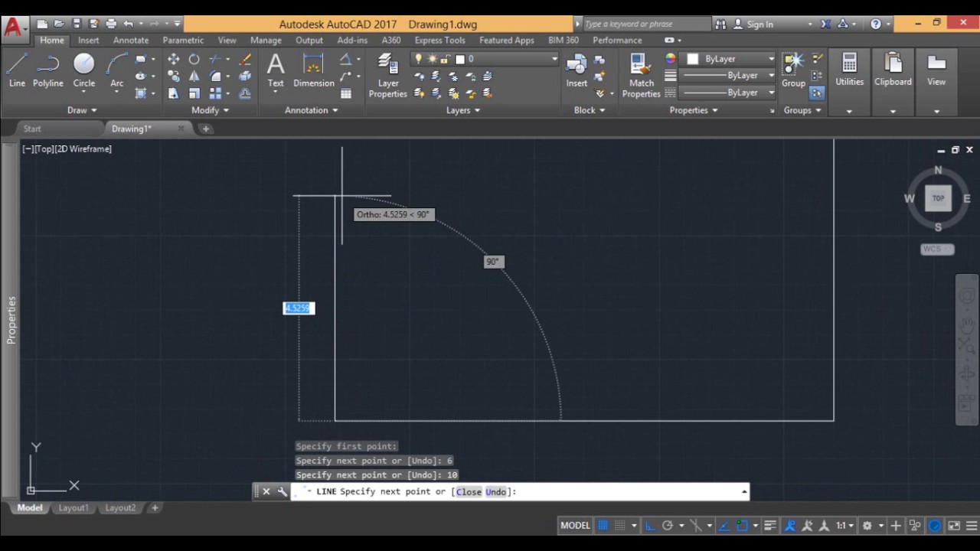
Task: Toggle annotation objects visibility in status bar
Action: [x=789, y=526]
